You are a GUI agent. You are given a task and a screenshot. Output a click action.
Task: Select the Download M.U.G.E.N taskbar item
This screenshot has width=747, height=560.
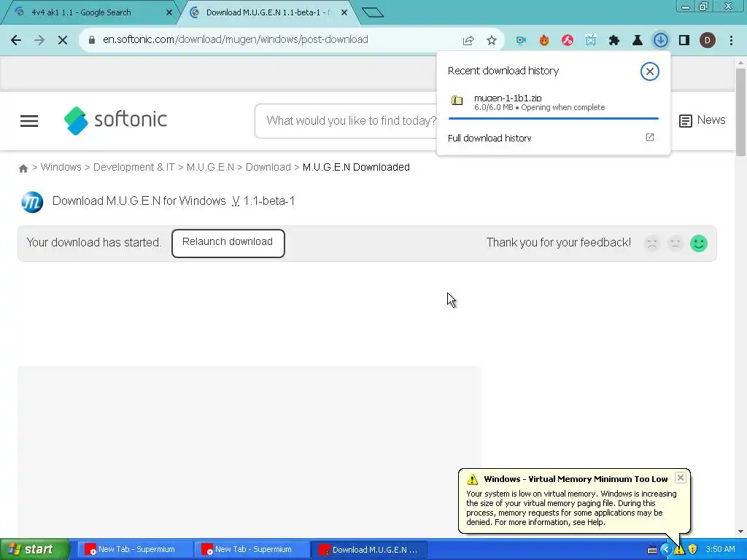[x=369, y=550]
